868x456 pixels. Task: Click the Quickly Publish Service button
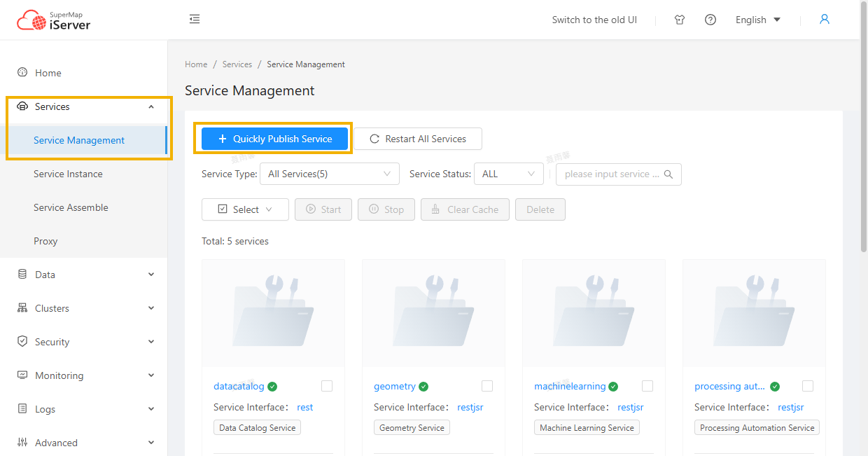point(275,139)
